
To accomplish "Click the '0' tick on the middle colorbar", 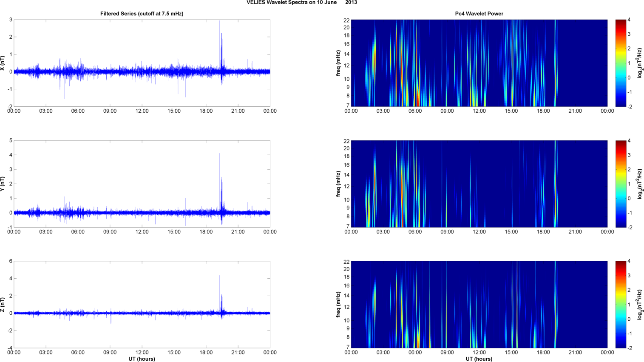I will pyautogui.click(x=629, y=199).
